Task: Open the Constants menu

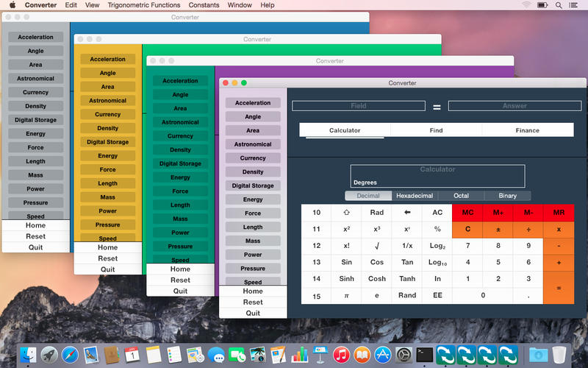Action: (x=204, y=5)
